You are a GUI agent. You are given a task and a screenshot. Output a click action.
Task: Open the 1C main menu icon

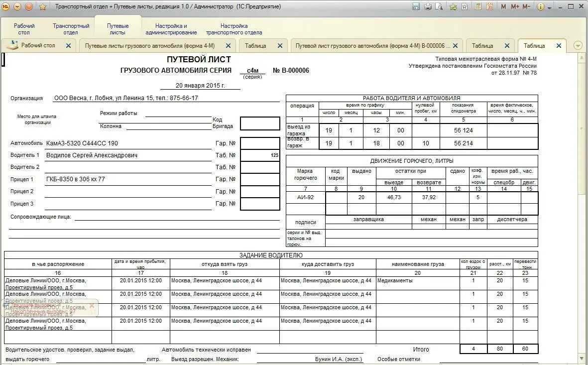pyautogui.click(x=5, y=6)
